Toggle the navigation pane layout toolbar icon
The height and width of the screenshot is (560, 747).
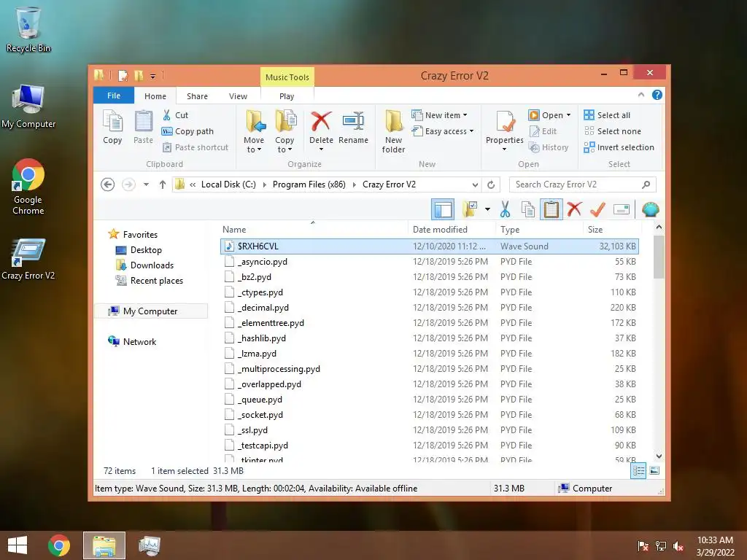point(443,209)
